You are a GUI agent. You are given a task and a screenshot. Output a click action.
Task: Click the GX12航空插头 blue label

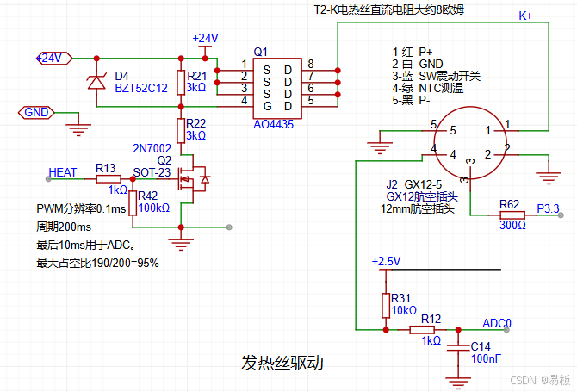(x=422, y=196)
